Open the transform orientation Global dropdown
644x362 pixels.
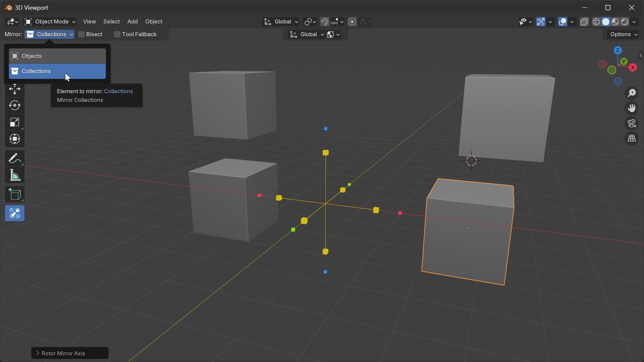[x=281, y=21]
